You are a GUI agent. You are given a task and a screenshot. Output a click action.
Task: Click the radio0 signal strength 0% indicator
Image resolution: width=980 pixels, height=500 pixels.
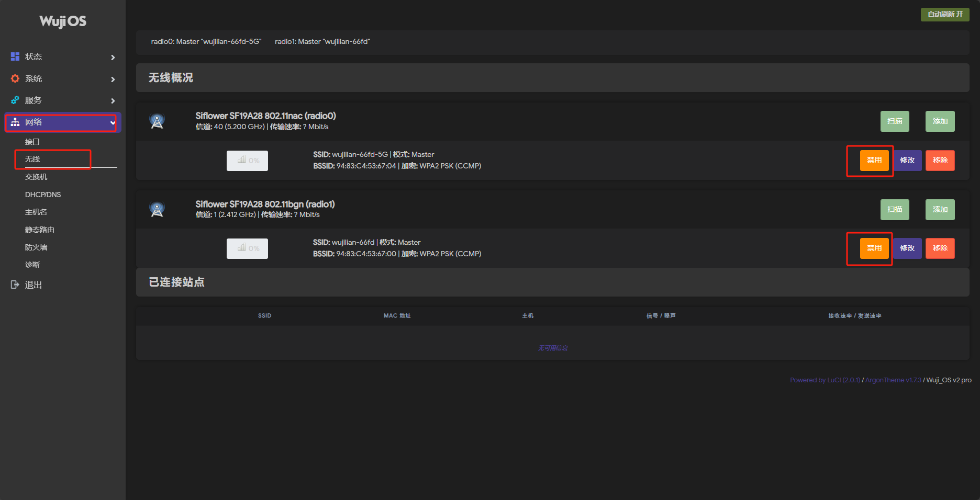pos(247,161)
